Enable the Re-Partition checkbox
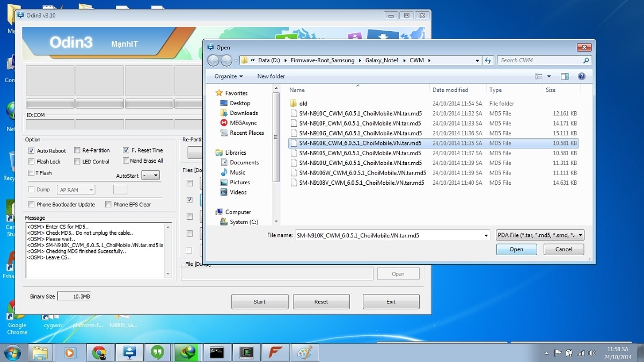This screenshot has height=362, width=644. 77,150
